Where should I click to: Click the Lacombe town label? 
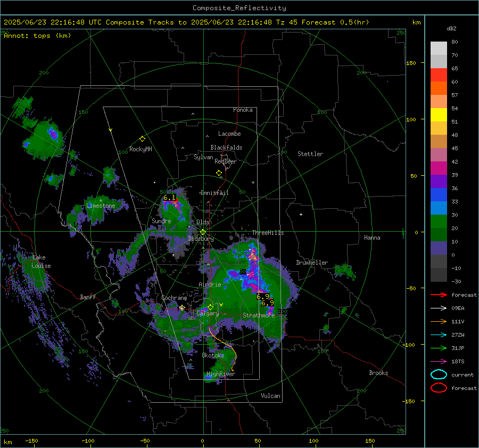[229, 134]
